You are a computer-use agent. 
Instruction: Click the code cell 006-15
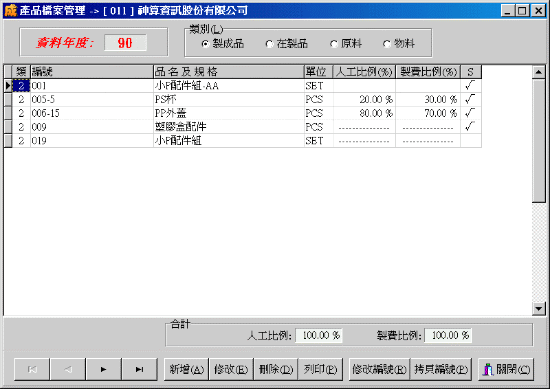pos(92,113)
